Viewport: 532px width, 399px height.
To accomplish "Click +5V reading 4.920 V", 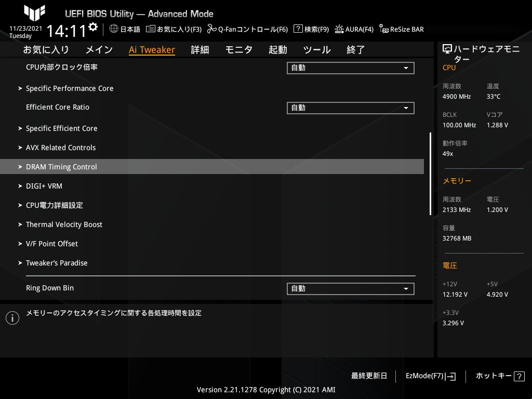I will pos(497,295).
